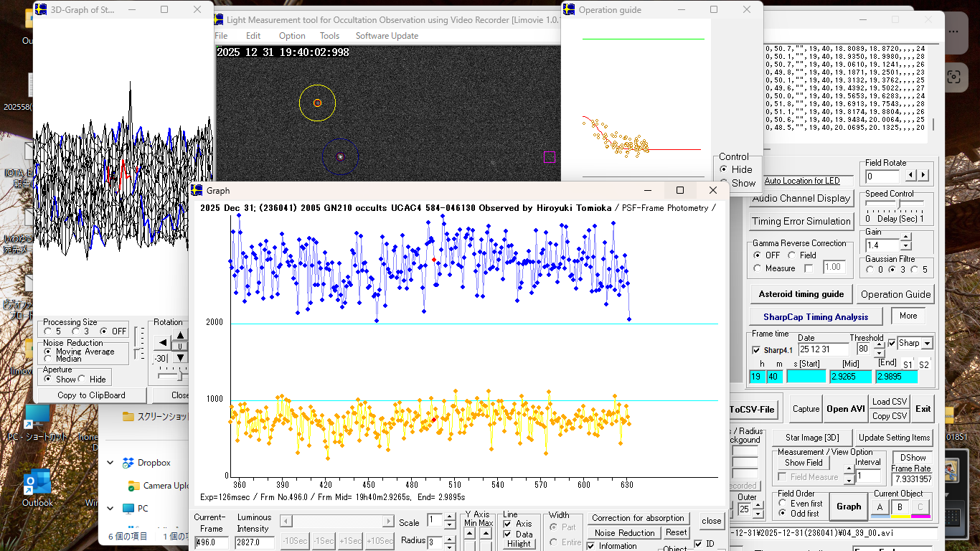This screenshot has width=980, height=551.
Task: Click the SharpCap Timing Analysis button
Action: pos(815,316)
